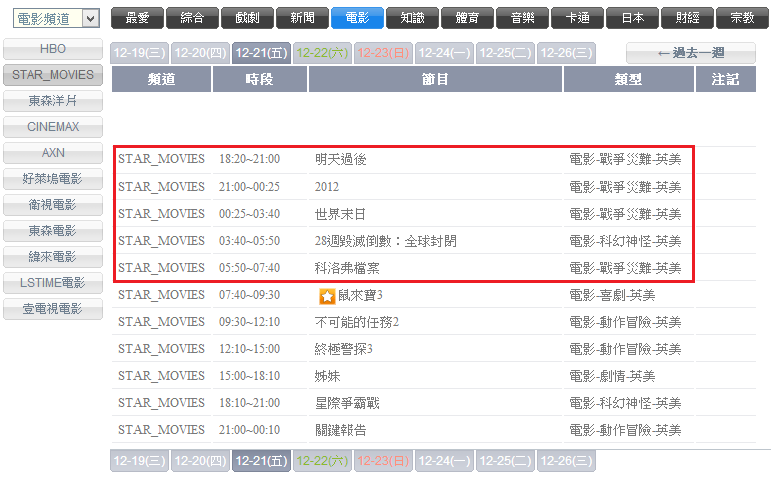
Task: Select the 綜合 category tab
Action: (x=192, y=18)
